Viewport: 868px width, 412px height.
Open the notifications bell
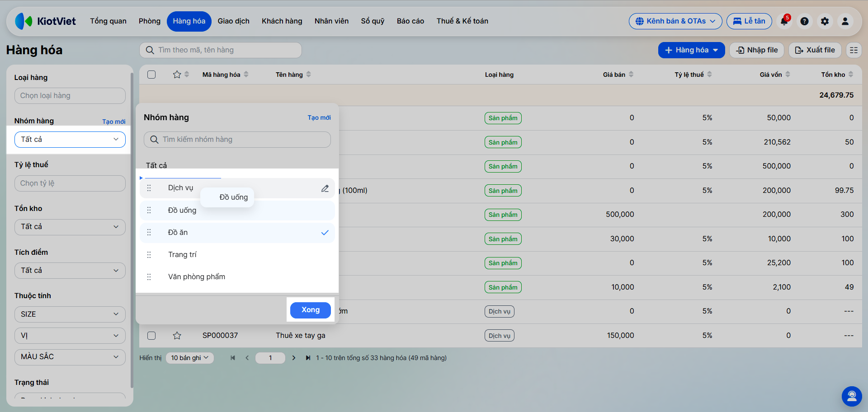[x=784, y=21]
